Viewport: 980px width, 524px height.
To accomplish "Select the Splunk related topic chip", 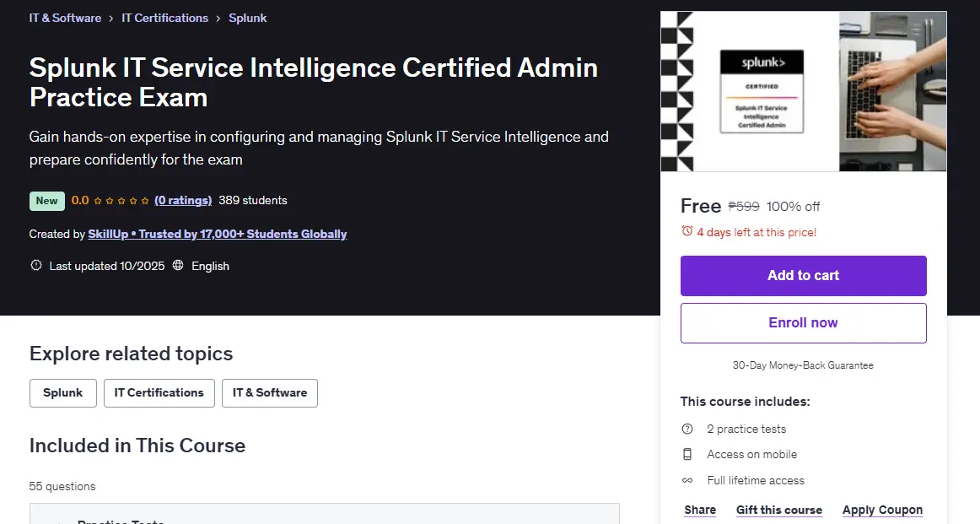I will [63, 392].
